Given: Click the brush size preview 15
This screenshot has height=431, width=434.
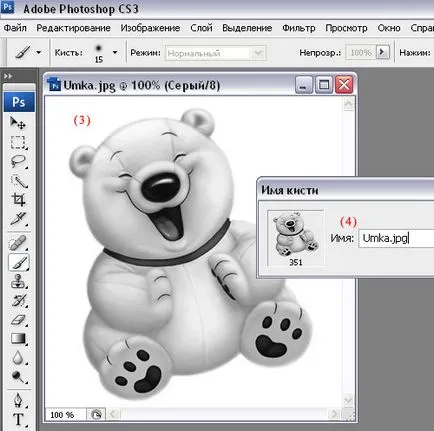Looking at the screenshot, I should [x=99, y=53].
